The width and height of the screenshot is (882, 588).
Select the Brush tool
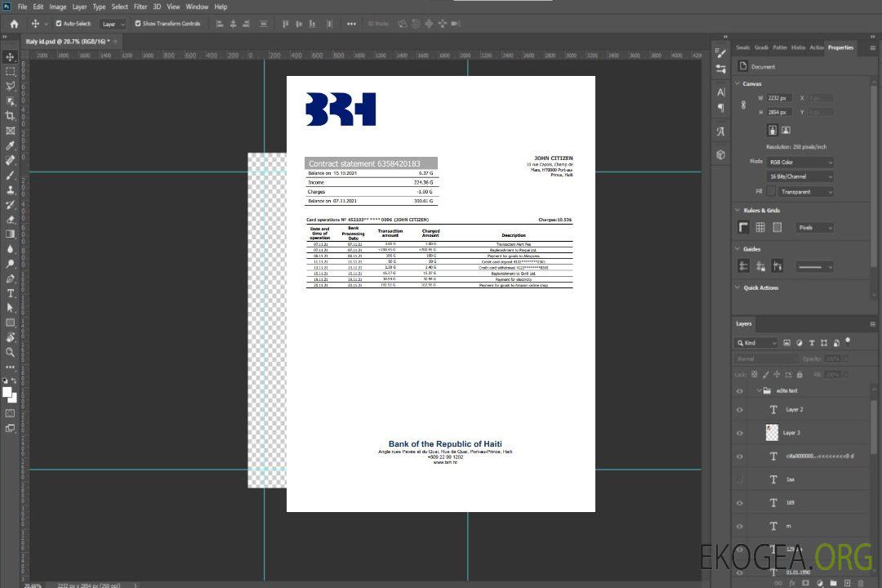click(x=10, y=175)
